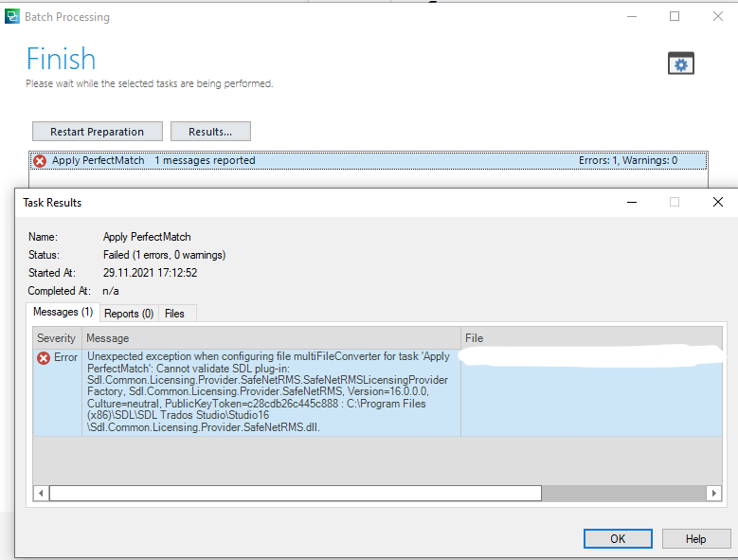Click the error icon in Severity column

pyautogui.click(x=44, y=358)
